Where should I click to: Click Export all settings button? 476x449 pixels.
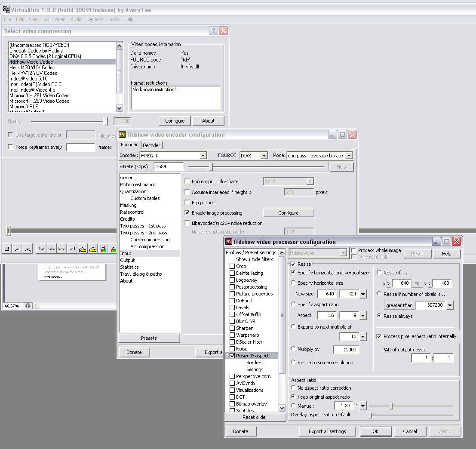[x=327, y=431]
